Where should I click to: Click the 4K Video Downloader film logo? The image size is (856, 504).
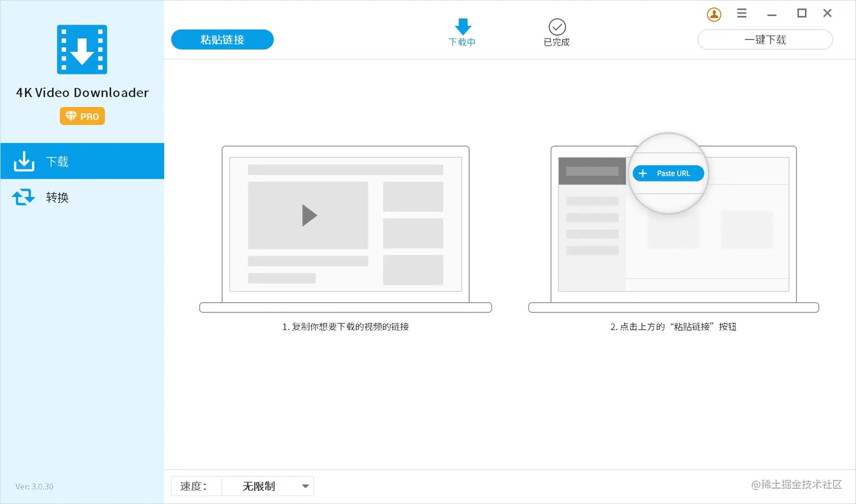[82, 49]
